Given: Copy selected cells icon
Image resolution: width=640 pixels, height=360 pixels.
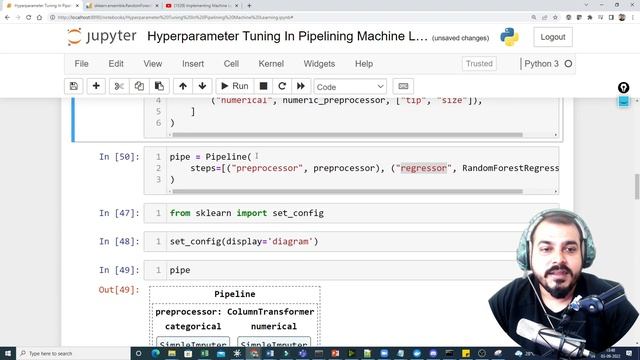Looking at the screenshot, I should coord(139,86).
